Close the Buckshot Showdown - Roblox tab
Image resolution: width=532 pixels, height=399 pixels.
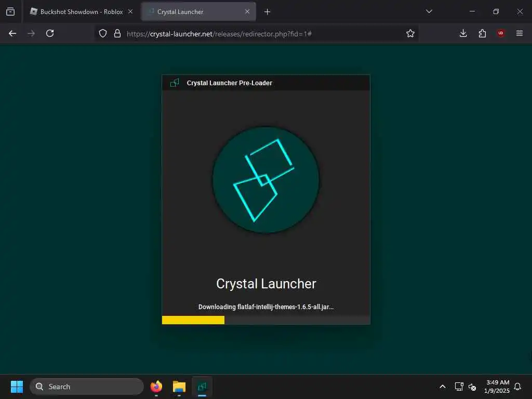[130, 11]
